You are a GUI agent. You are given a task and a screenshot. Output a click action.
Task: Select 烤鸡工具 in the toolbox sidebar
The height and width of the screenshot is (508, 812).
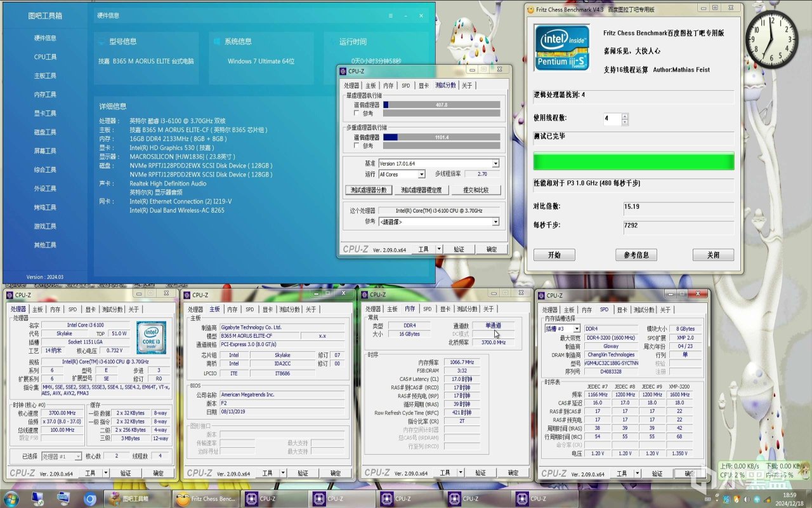(x=45, y=208)
